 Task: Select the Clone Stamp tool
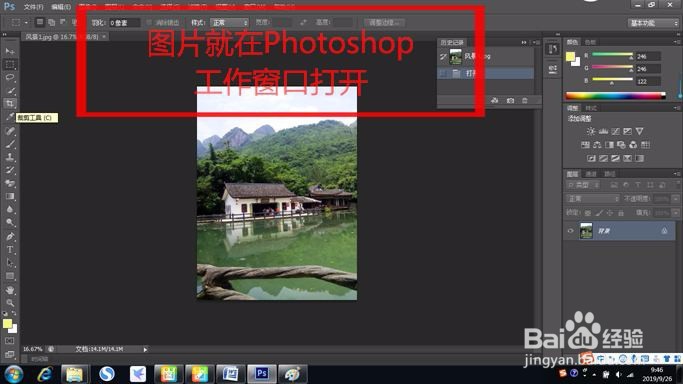pos(10,157)
